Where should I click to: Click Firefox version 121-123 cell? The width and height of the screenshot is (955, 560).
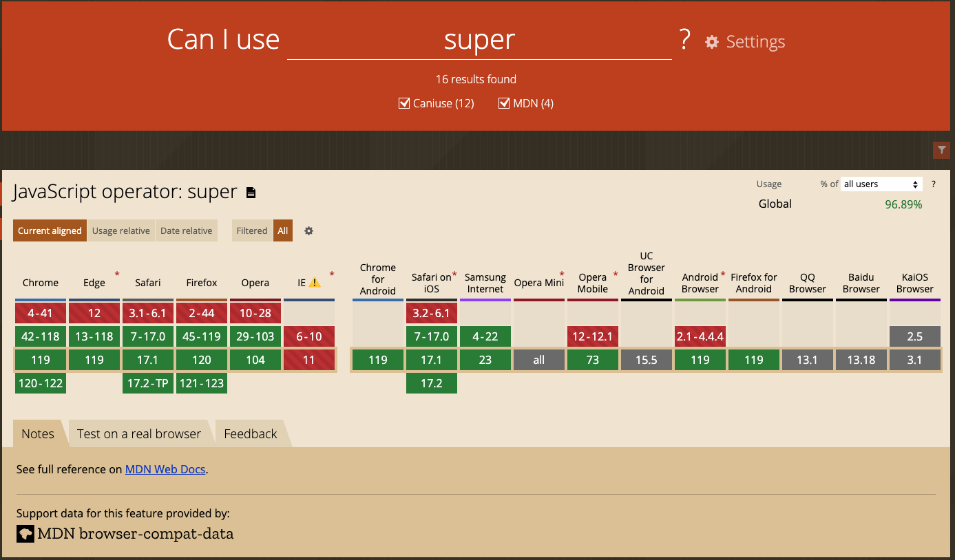click(202, 383)
